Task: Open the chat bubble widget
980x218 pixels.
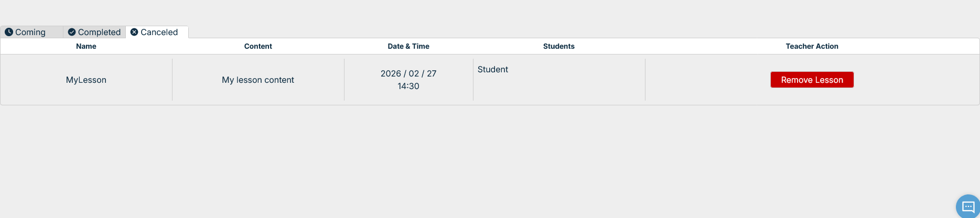Action: pos(968,206)
